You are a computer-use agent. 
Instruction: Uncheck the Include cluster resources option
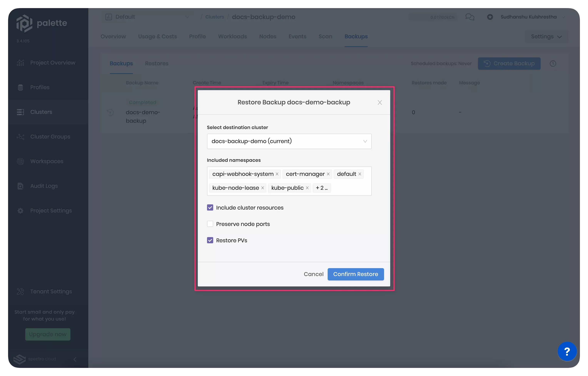tap(210, 207)
